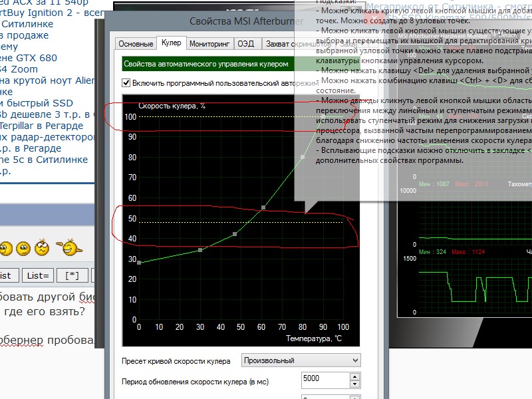Decrease the fan speed update period value
This screenshot has height=399, width=532.
pyautogui.click(x=354, y=384)
